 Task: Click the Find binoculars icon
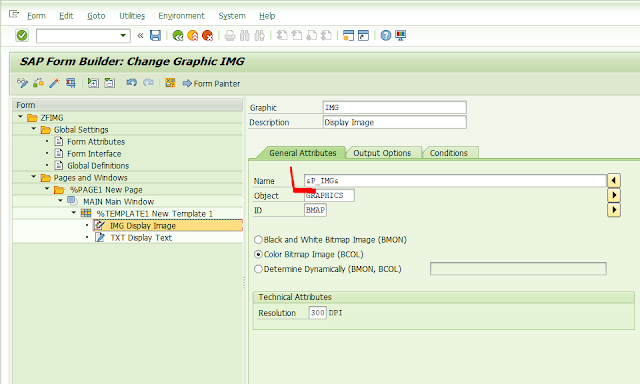244,36
